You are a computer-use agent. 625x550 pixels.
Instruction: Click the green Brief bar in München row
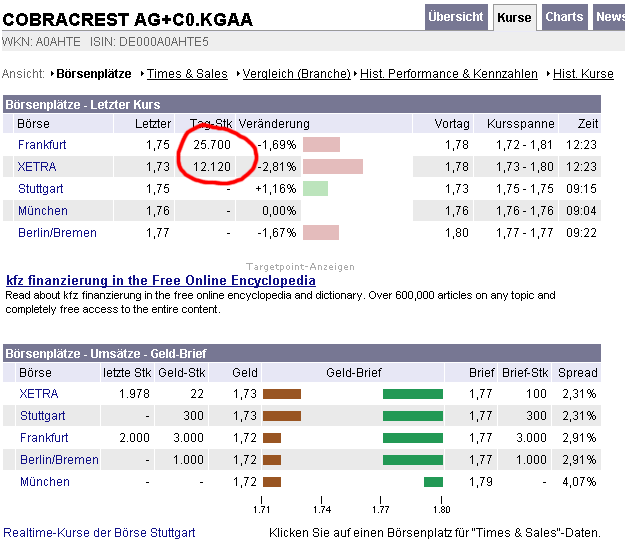pyautogui.click(x=433, y=482)
